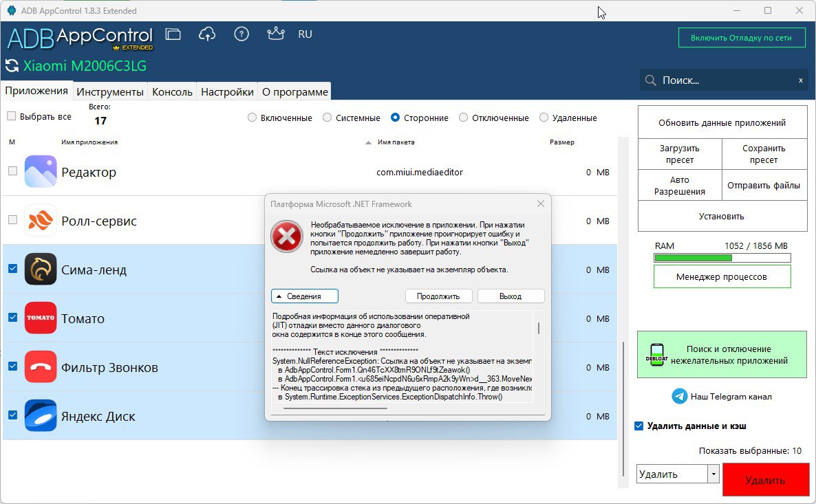Click the app list vertical scrollbar
The width and height of the screenshot is (816, 504).
[x=623, y=408]
